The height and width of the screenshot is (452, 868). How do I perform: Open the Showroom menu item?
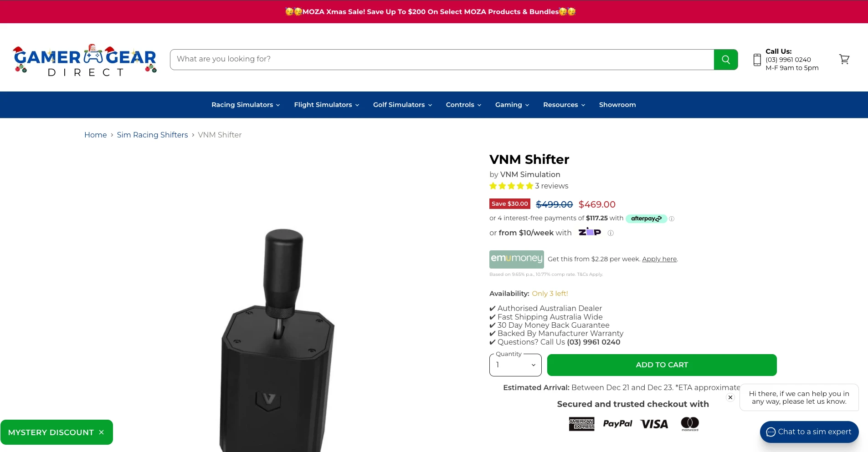[x=617, y=105]
